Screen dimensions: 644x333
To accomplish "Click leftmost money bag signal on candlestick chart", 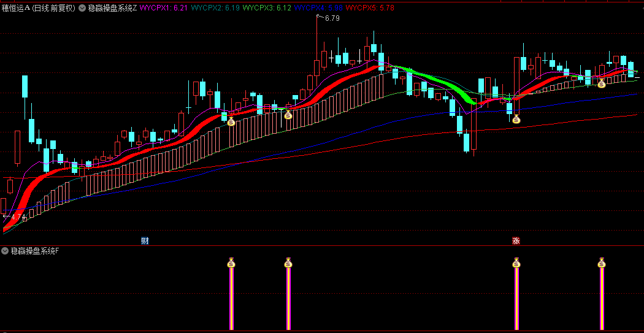I will (231, 121).
